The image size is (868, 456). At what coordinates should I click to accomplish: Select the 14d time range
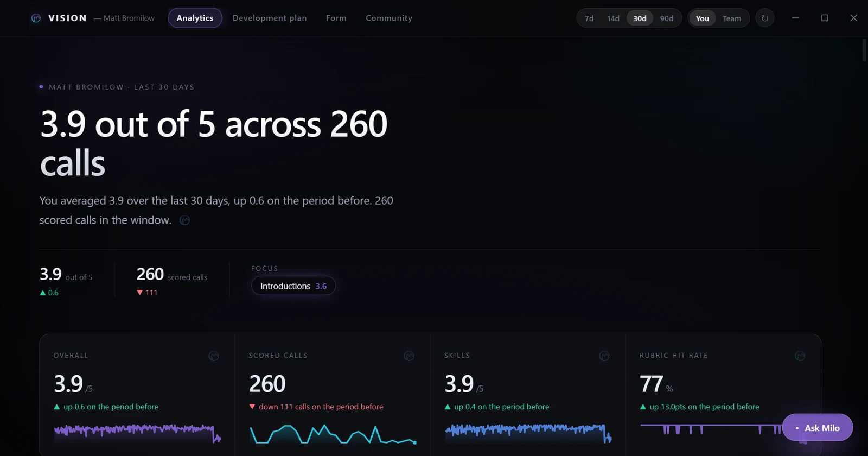[613, 18]
